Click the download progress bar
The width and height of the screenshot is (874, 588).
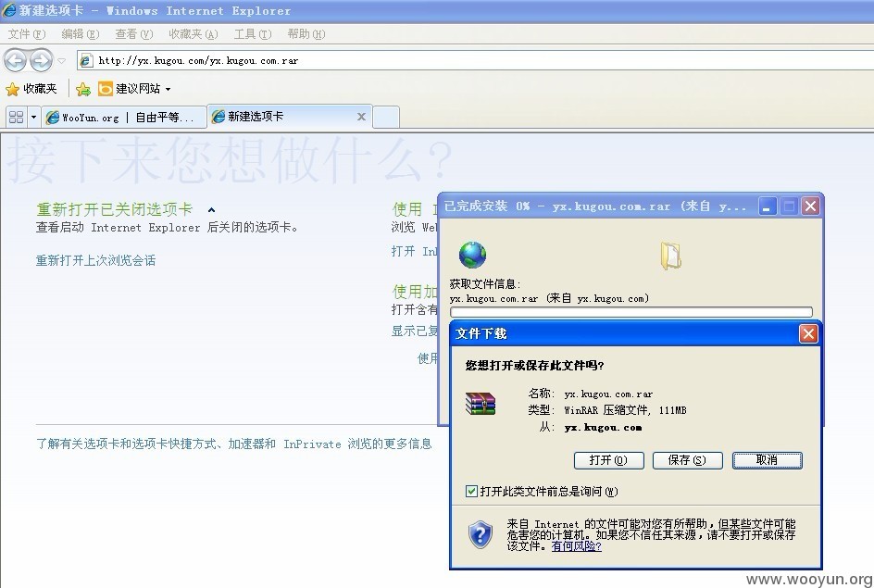click(x=631, y=312)
